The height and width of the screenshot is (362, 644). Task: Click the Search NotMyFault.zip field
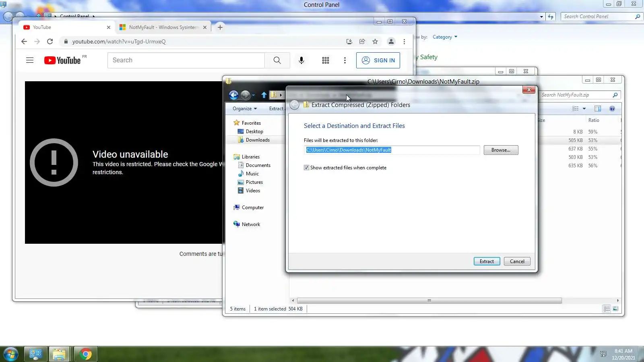579,95
